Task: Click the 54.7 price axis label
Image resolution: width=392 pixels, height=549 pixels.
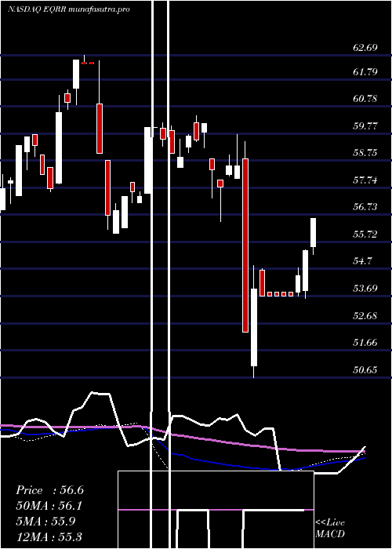Action: click(362, 261)
